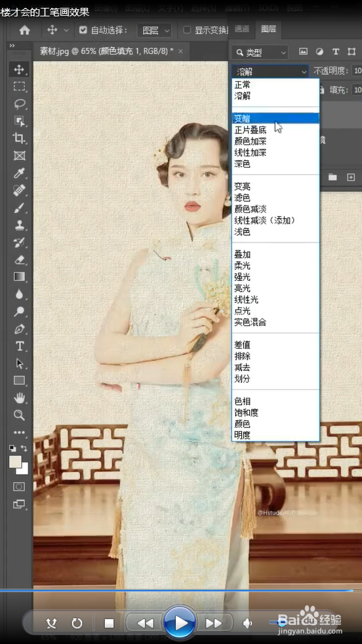Select the 素材.jpg document tab
Image resolution: width=362 pixels, height=644 pixels.
coord(106,51)
